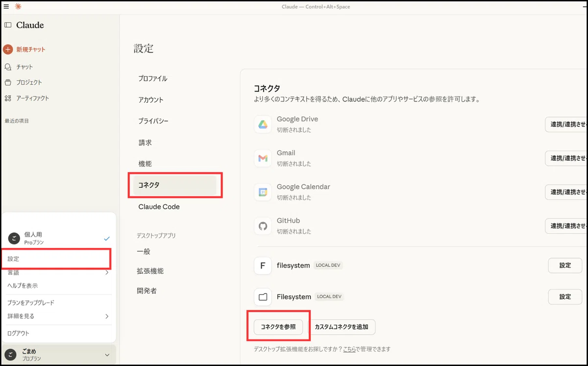Click 切断されました status under Gmail

tap(294, 164)
